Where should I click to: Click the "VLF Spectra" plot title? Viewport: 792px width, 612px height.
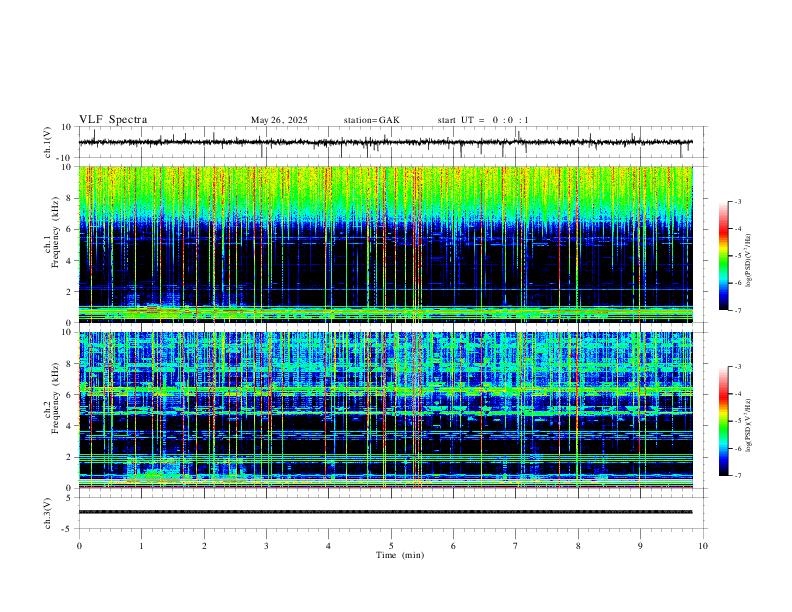pos(113,120)
